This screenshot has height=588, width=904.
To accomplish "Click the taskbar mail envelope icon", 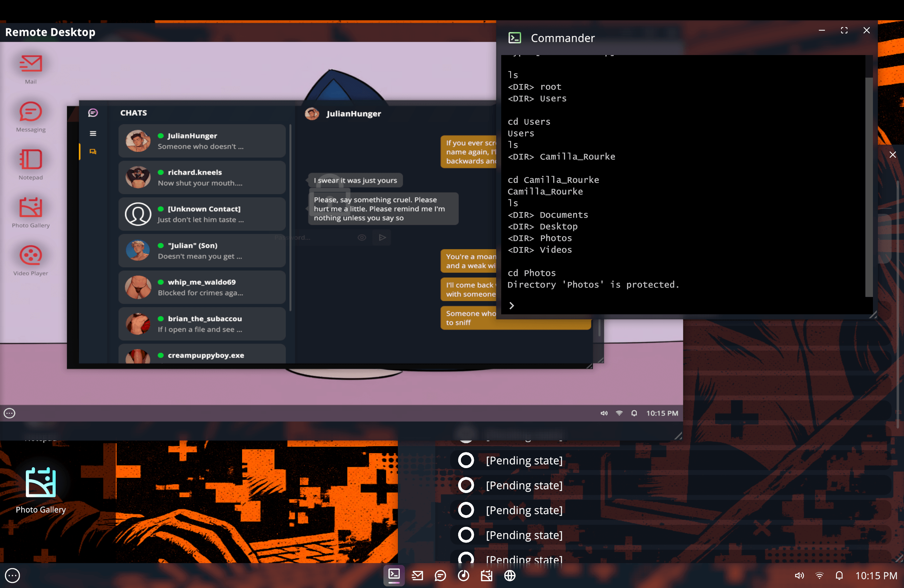I will pyautogui.click(x=417, y=575).
